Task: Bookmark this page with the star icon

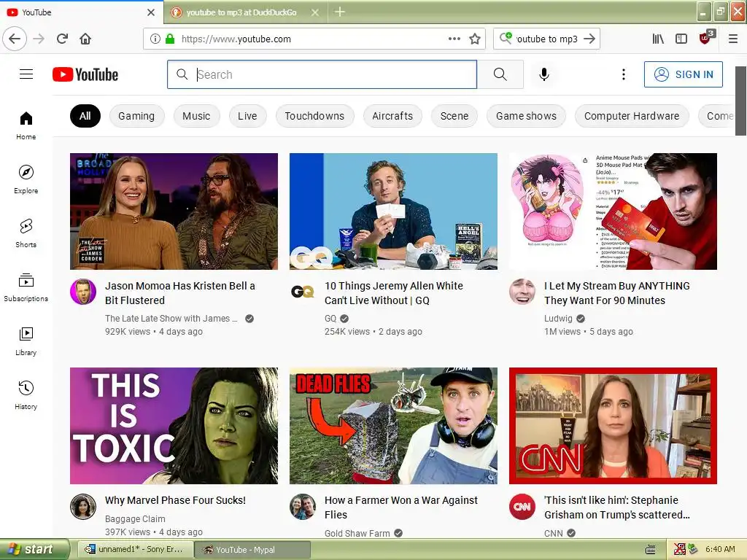Action: pyautogui.click(x=475, y=39)
